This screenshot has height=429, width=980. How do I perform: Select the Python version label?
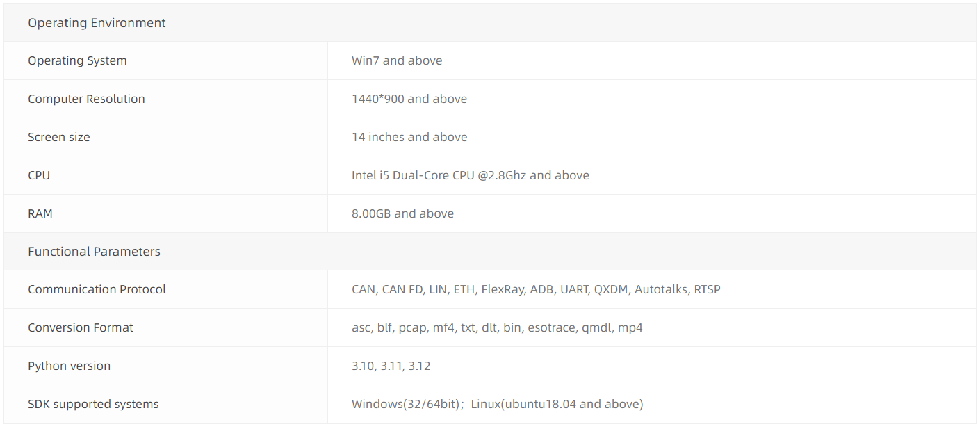coord(69,366)
